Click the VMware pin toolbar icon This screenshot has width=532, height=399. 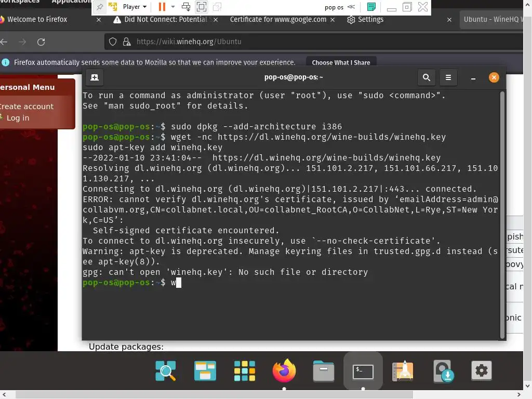tap(100, 7)
